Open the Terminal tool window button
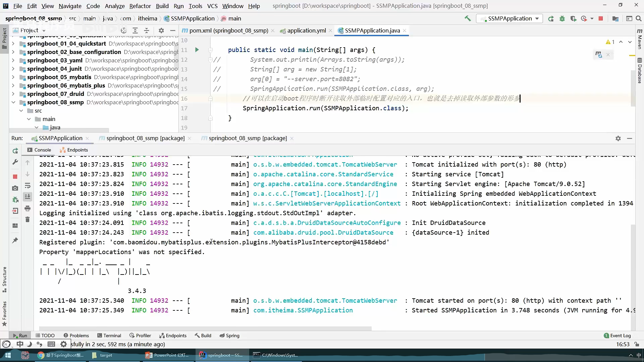The width and height of the screenshot is (644, 362). [x=109, y=336]
